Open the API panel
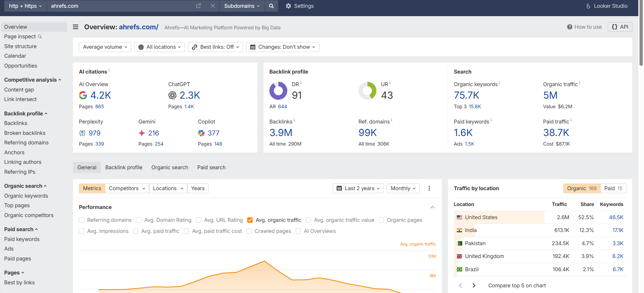 620,27
